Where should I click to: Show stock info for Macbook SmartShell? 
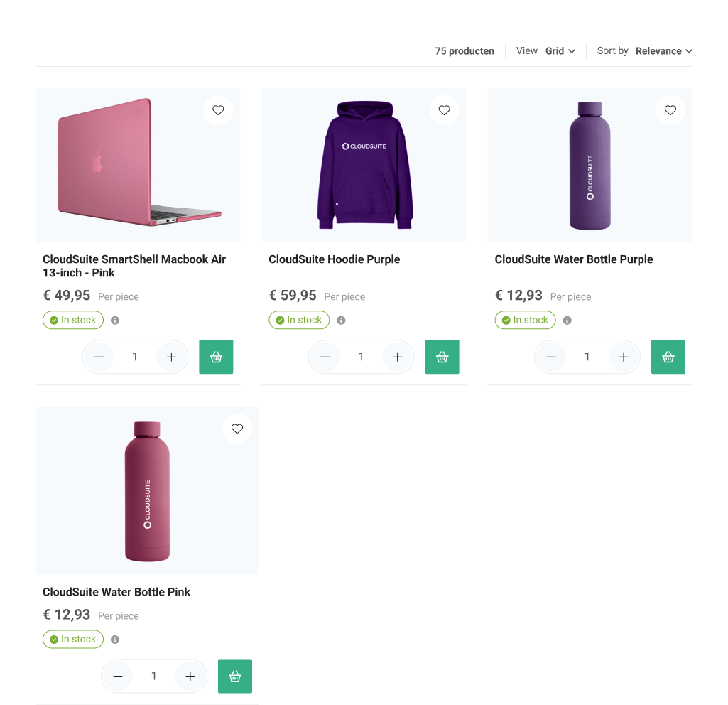115,321
